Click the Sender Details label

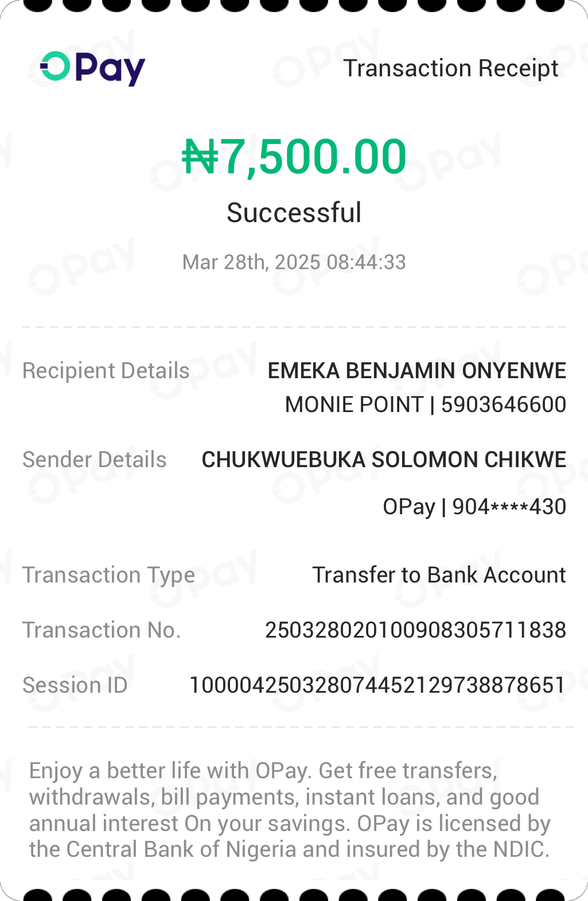click(94, 460)
